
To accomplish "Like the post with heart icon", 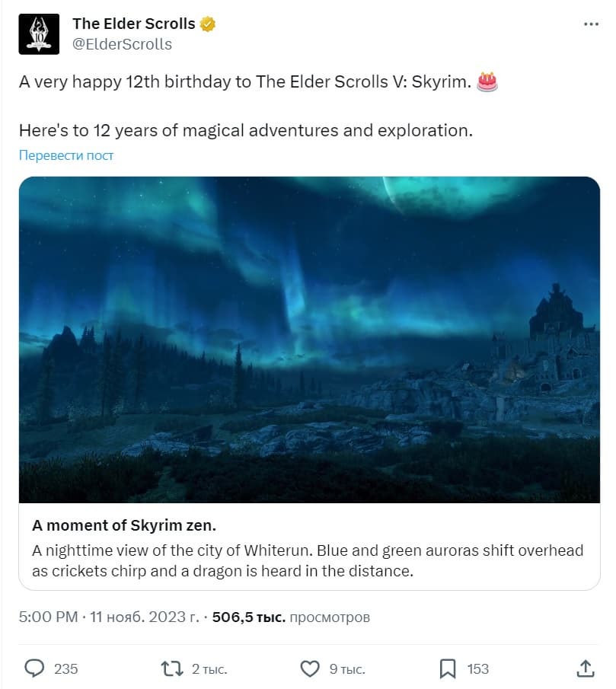I will [309, 668].
